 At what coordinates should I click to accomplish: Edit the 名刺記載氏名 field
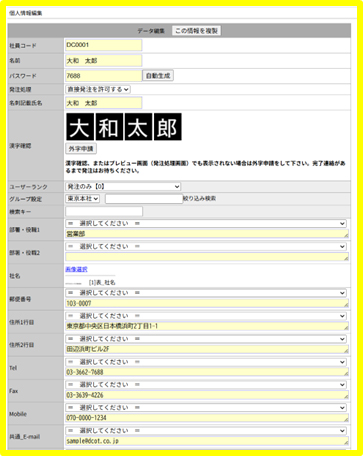pyautogui.click(x=104, y=103)
